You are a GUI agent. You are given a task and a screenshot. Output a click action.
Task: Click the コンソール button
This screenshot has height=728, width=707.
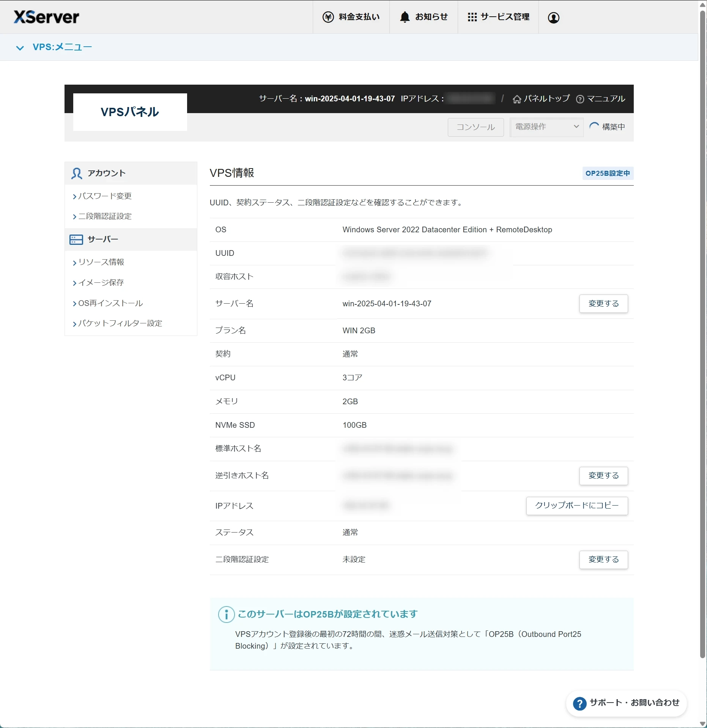[476, 127]
